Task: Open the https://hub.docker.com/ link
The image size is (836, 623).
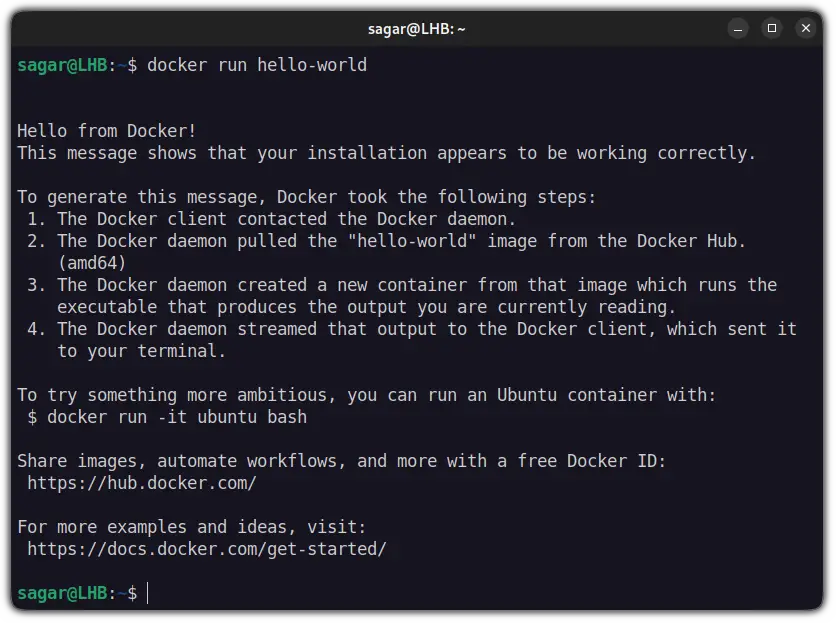Action: click(x=142, y=483)
